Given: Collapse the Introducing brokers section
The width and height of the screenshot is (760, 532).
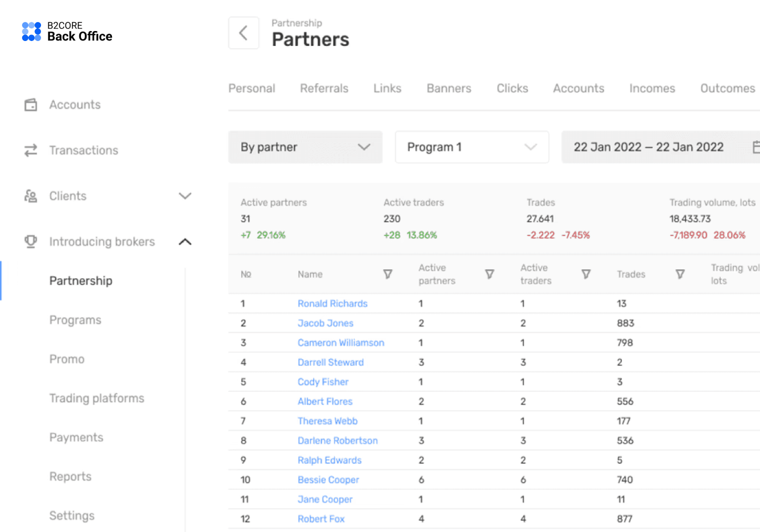Looking at the screenshot, I should 185,242.
